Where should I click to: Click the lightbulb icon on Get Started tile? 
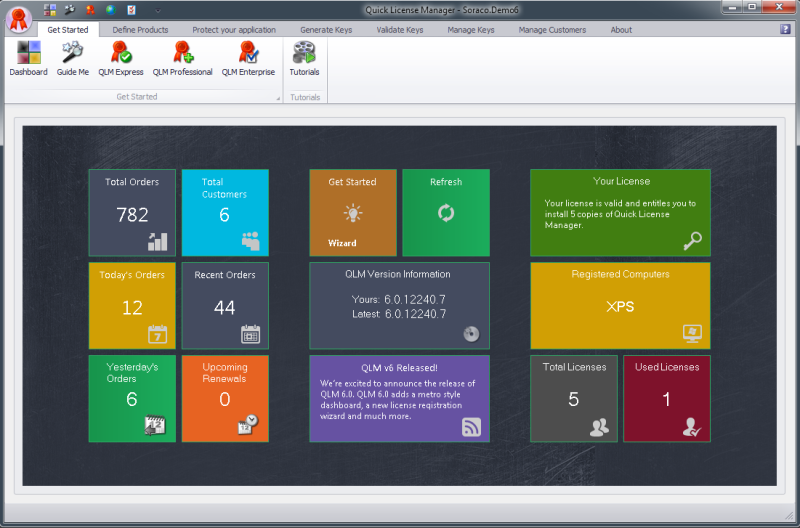tap(353, 213)
